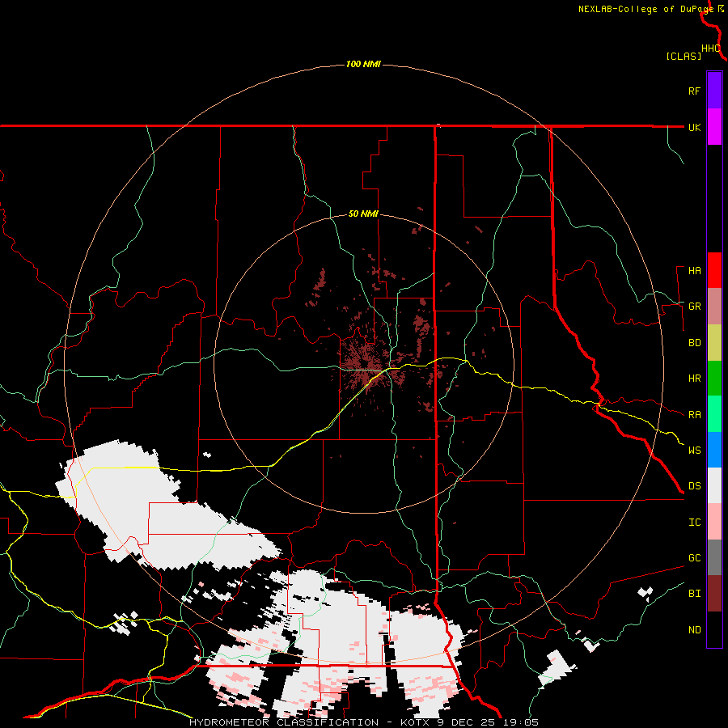
Task: Select the light pink IC legend swatch
Action: pos(714,522)
